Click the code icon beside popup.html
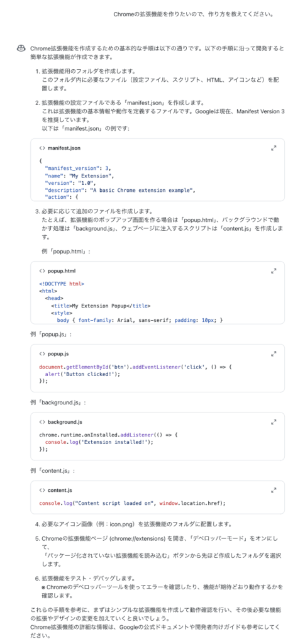 coord(42,271)
